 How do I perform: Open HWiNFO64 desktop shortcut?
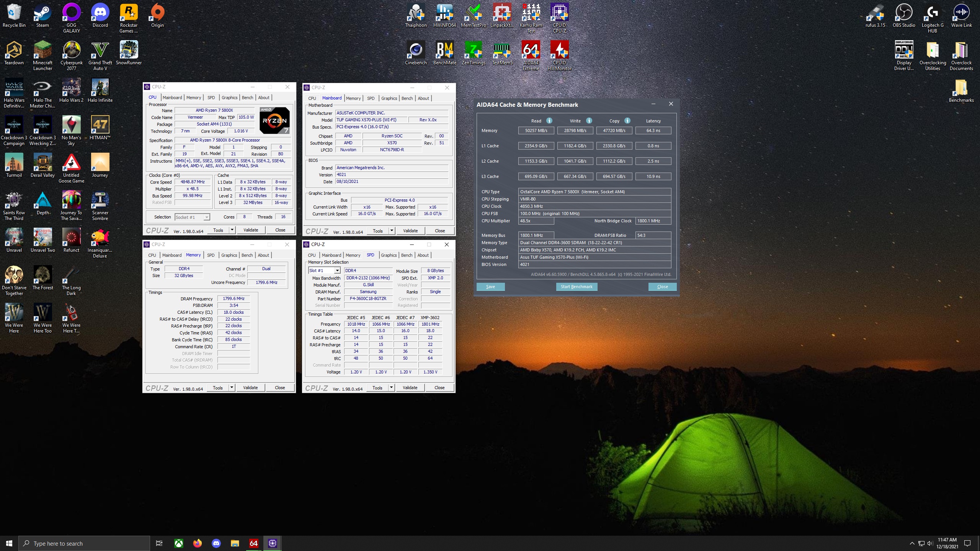point(444,16)
